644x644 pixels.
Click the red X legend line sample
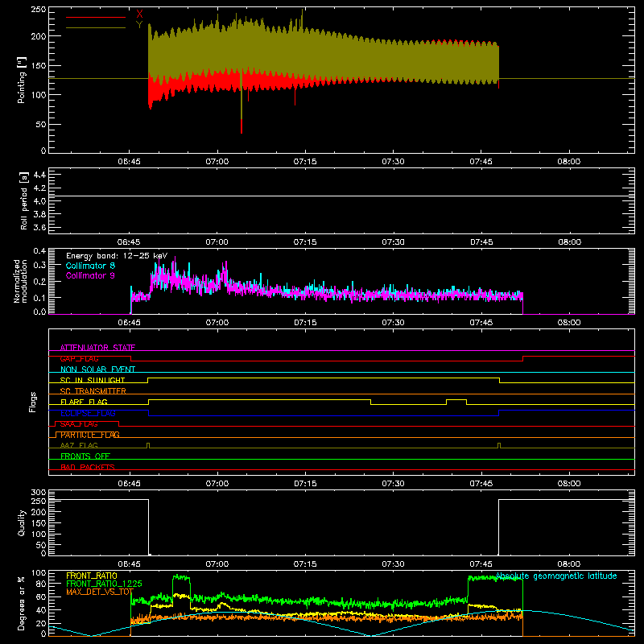tap(96, 17)
